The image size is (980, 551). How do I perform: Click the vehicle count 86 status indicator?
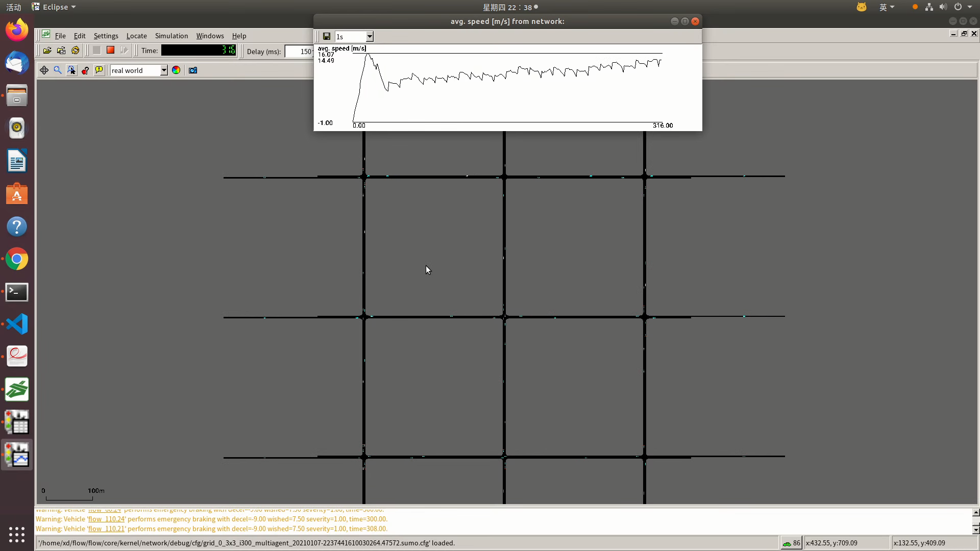click(x=791, y=543)
